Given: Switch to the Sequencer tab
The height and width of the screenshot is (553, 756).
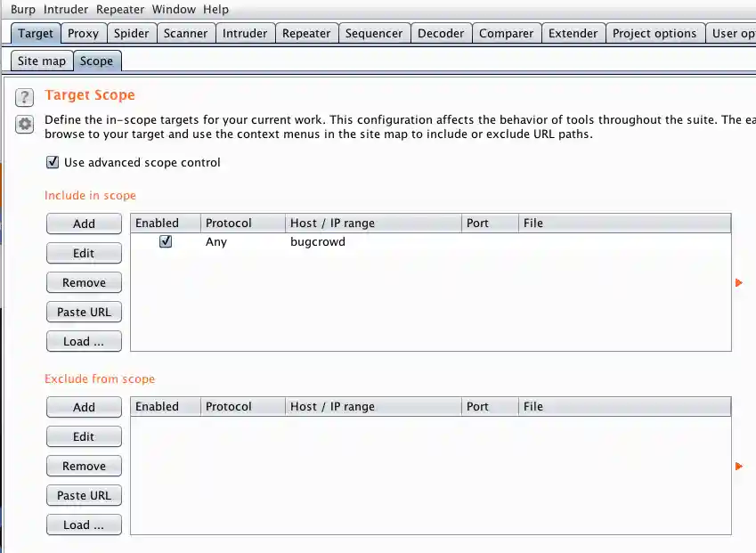Looking at the screenshot, I should pos(374,33).
